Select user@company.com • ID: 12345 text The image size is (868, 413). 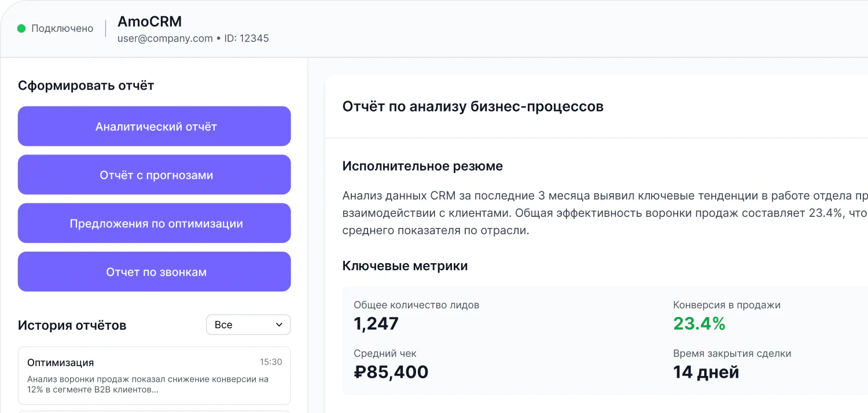pyautogui.click(x=193, y=39)
